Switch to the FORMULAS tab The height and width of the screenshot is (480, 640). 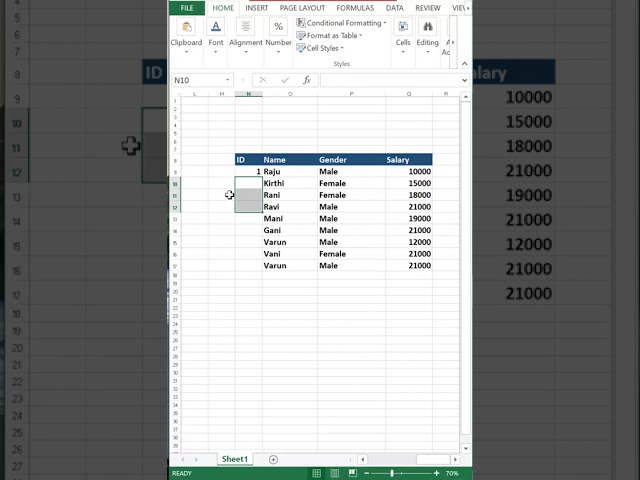pyautogui.click(x=355, y=8)
